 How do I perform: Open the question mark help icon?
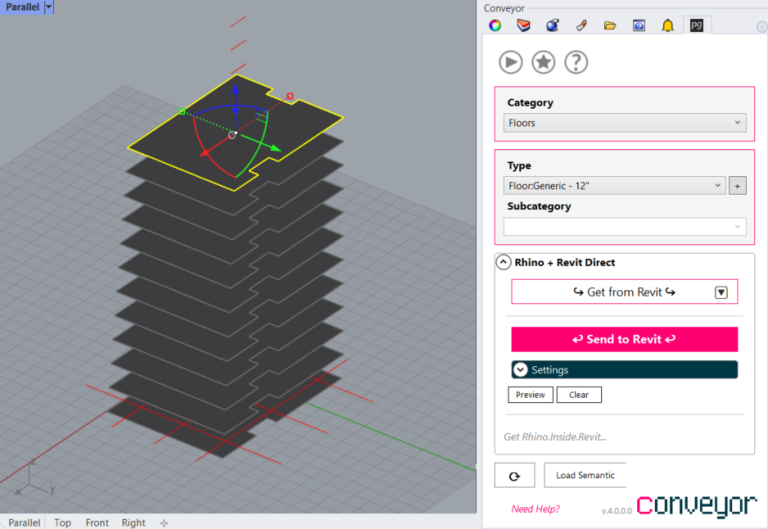[x=576, y=62]
